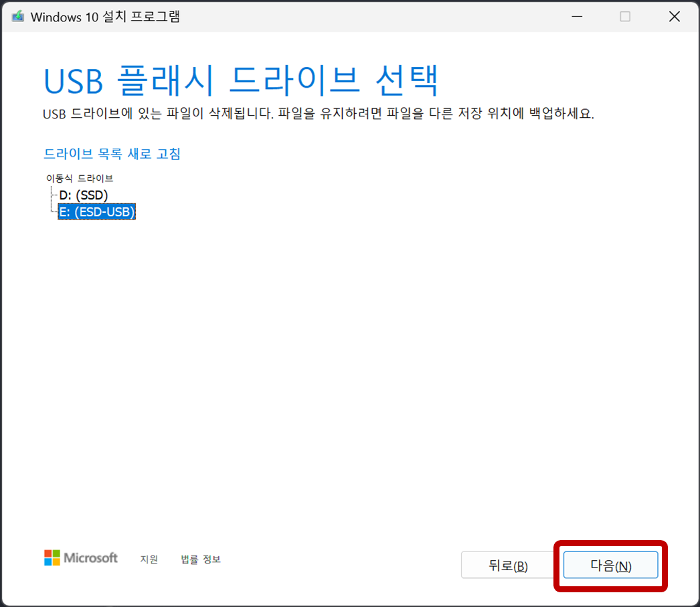Open the 지원 support link
This screenshot has height=607, width=700.
click(149, 559)
